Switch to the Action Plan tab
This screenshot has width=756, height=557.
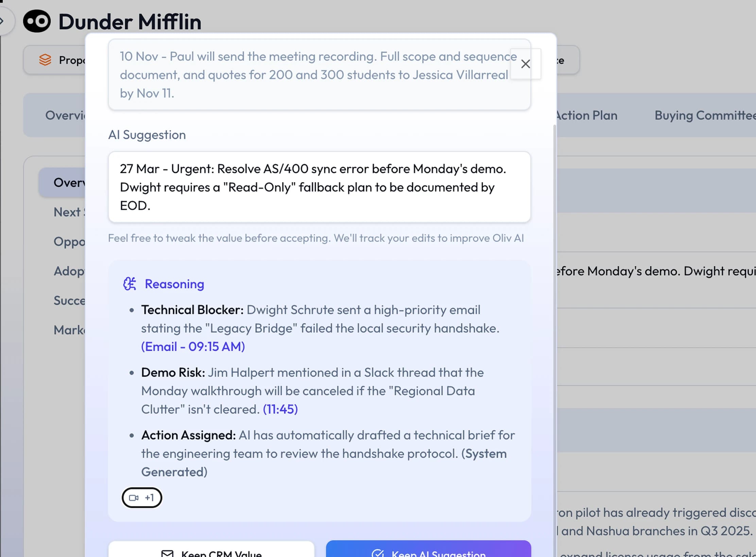click(x=586, y=115)
